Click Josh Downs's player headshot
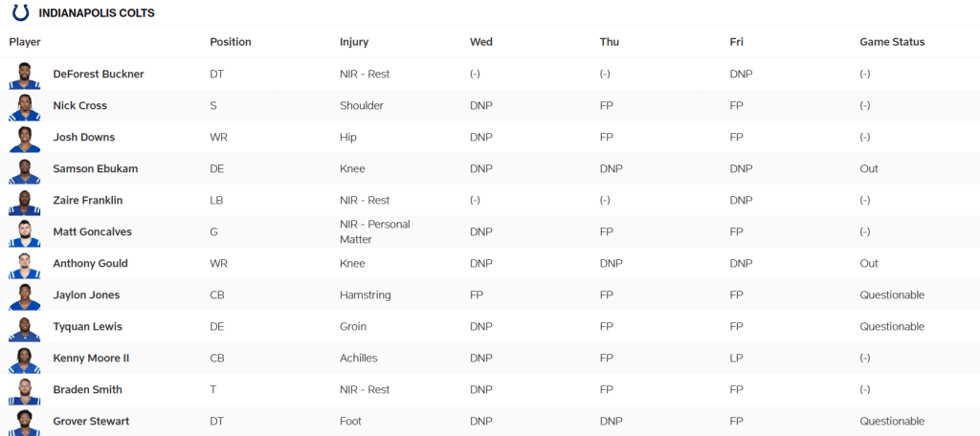This screenshot has height=436, width=980. 25,138
